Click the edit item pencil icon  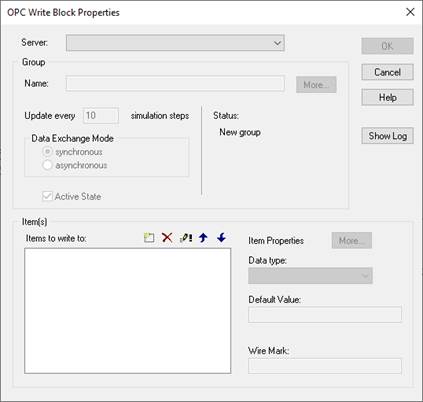click(x=185, y=238)
